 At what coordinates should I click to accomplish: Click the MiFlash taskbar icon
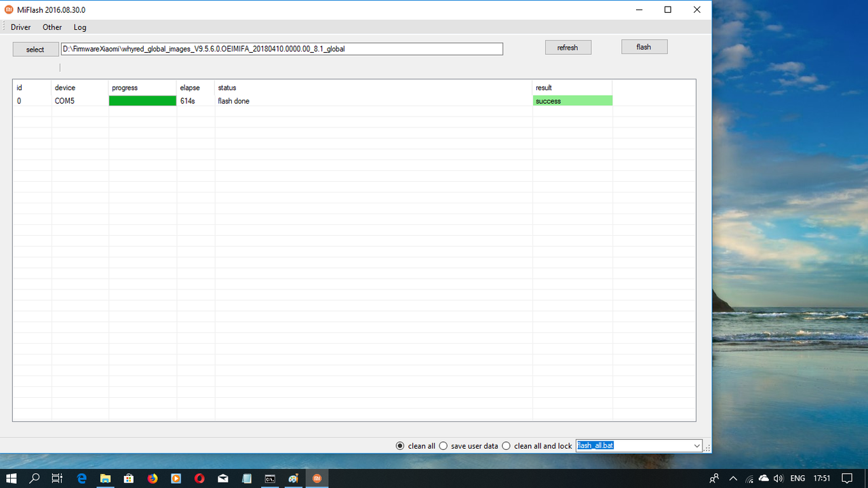pyautogui.click(x=317, y=479)
